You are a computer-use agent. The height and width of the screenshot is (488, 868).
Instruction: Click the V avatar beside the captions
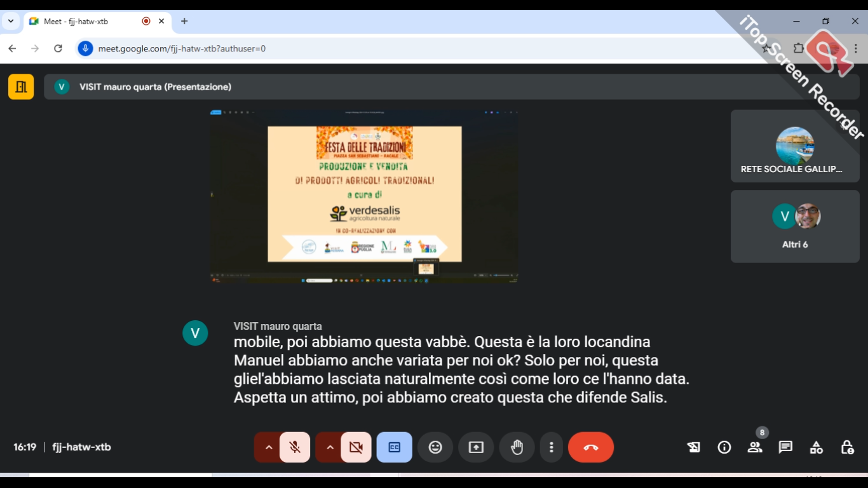click(x=195, y=333)
